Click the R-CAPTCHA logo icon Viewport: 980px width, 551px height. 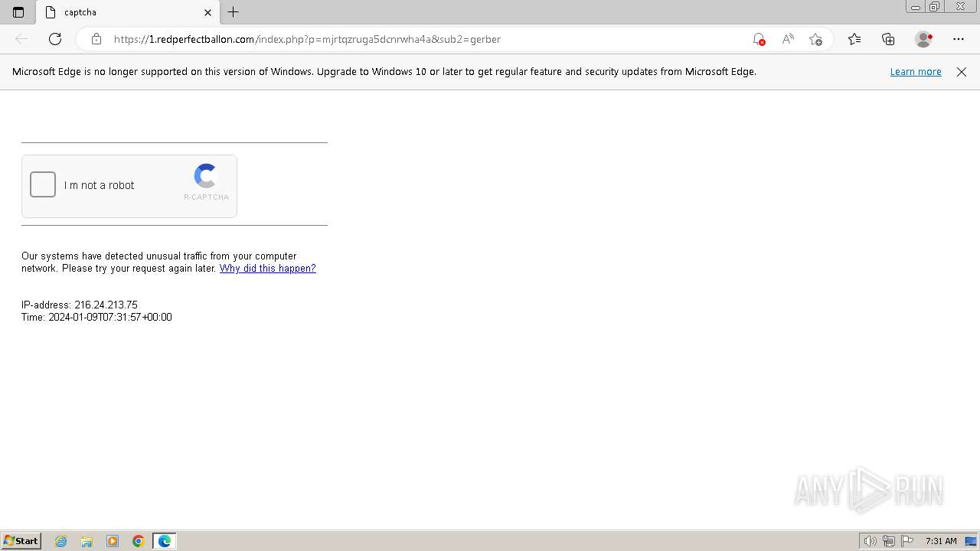tap(206, 176)
